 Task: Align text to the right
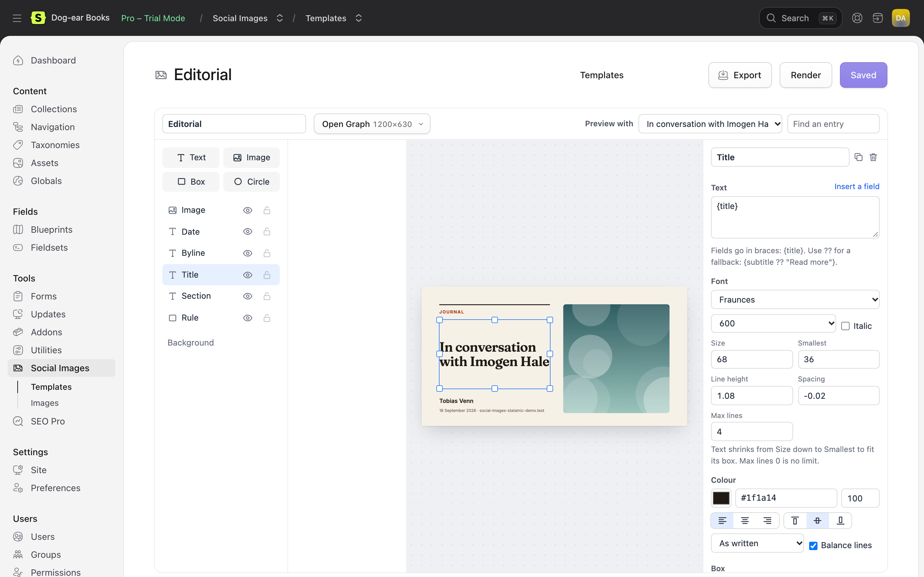[x=767, y=521]
